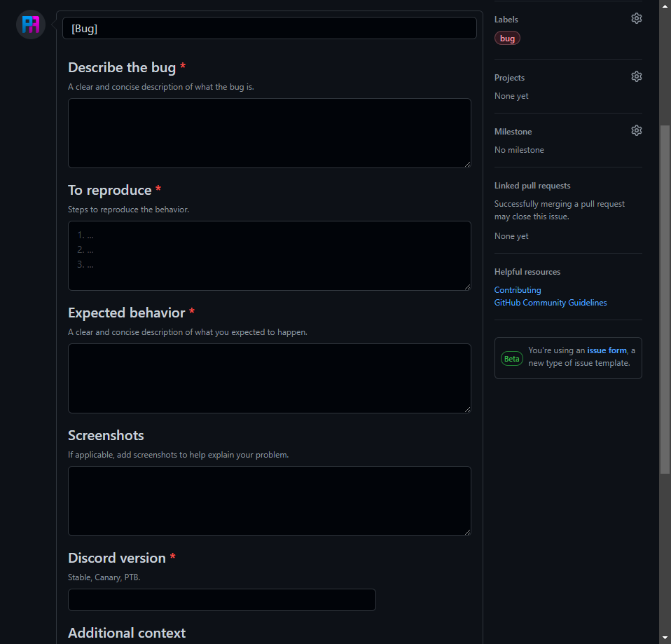This screenshot has height=644, width=671.
Task: Click the Describe the bug textarea resize grip
Action: 467,164
